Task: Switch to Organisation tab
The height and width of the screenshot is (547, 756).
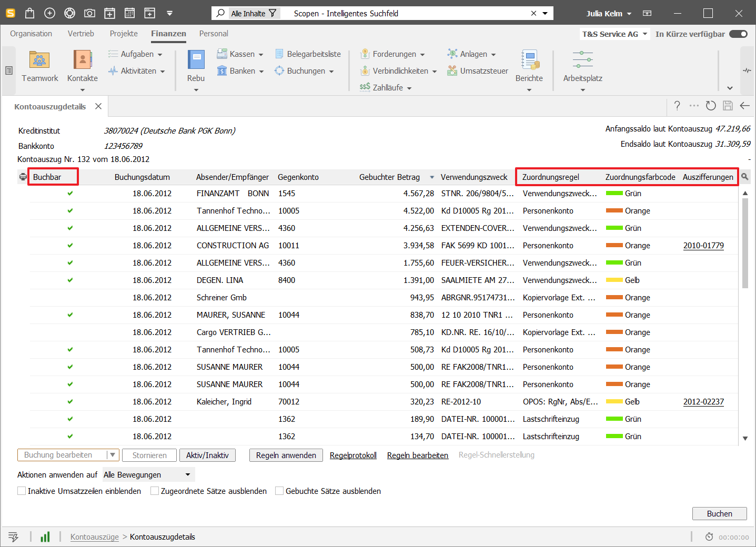Action: click(31, 34)
